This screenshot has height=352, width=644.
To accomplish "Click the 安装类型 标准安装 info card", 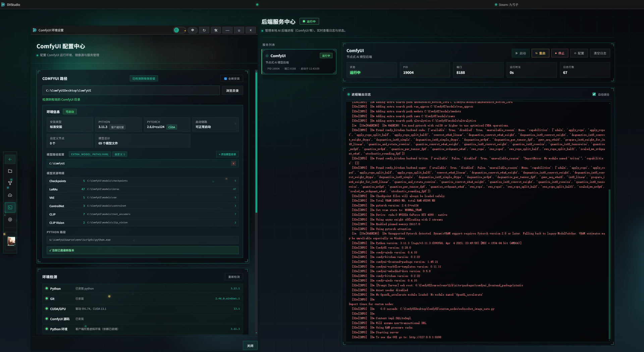I will tap(70, 124).
